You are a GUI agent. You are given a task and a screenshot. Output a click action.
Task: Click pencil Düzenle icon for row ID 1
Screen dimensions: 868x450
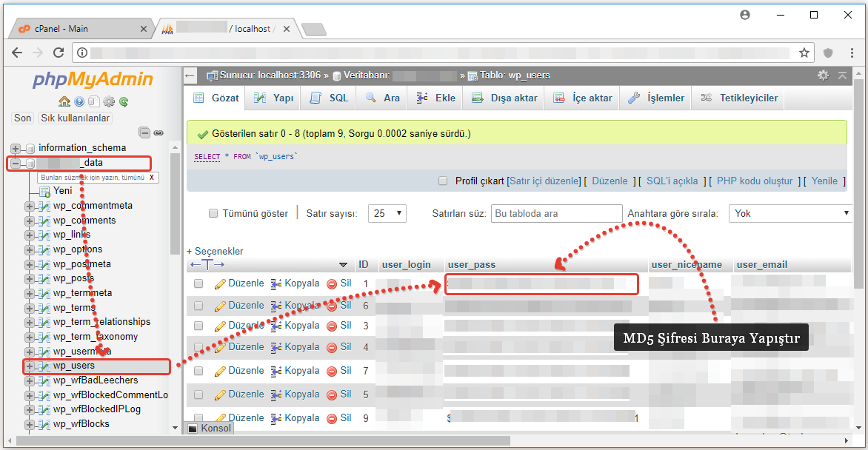pyautogui.click(x=220, y=283)
